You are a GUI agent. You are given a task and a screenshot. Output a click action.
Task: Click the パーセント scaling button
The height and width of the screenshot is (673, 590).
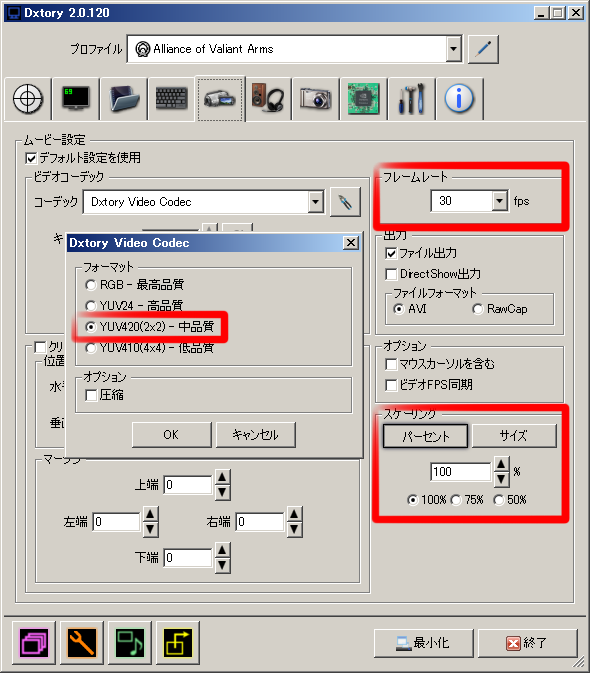pos(425,436)
